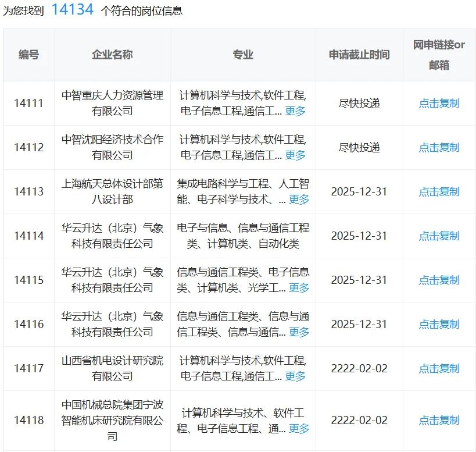Select company 上海航天总体设计部第八设计部
The height and width of the screenshot is (452, 476).
click(112, 191)
